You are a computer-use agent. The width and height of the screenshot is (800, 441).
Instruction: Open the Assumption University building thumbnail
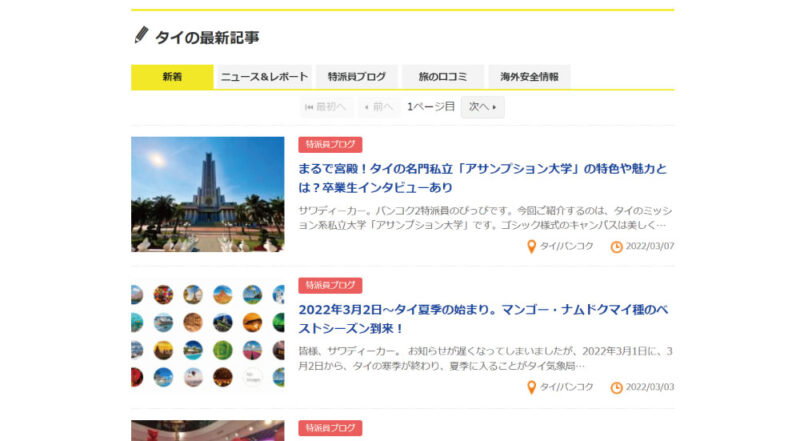(x=208, y=194)
